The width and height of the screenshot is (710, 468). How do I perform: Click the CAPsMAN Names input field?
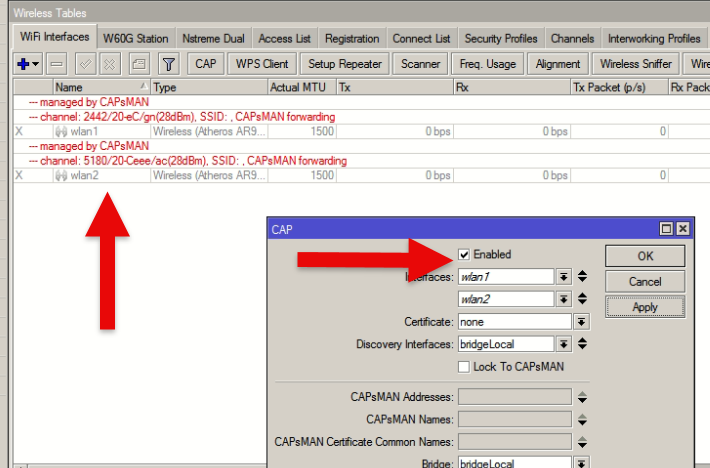(x=515, y=420)
